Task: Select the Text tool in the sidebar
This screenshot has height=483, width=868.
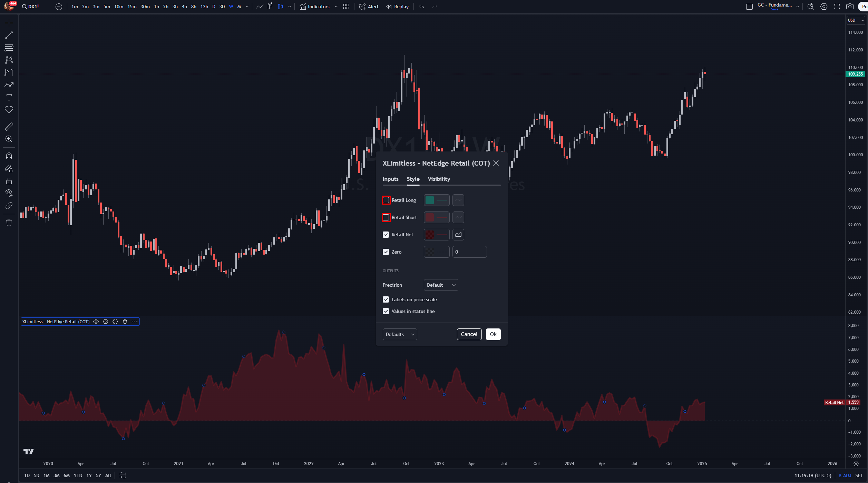Action: pyautogui.click(x=9, y=97)
